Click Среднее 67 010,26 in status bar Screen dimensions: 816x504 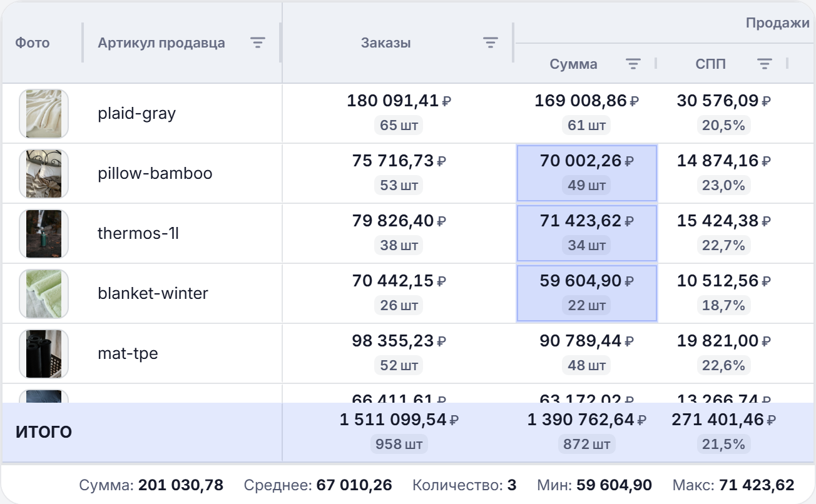point(318,485)
